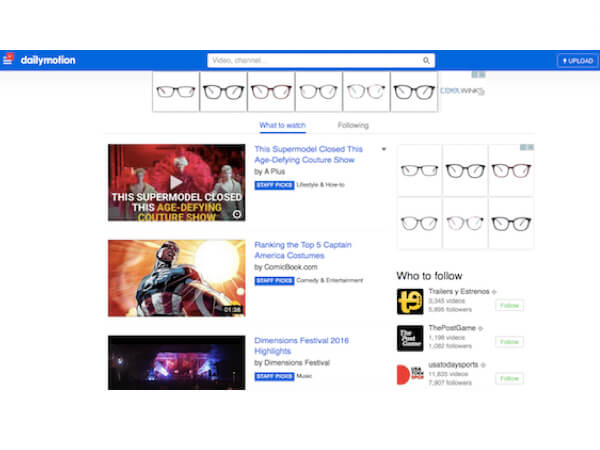Follow the usatodaysports channel
The width and height of the screenshot is (600, 450).
[x=509, y=378]
